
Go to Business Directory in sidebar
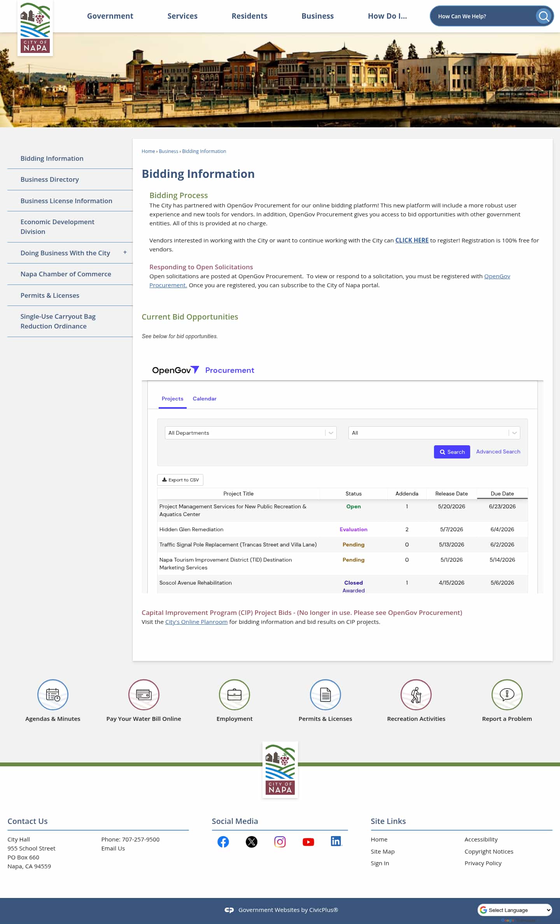coord(50,179)
